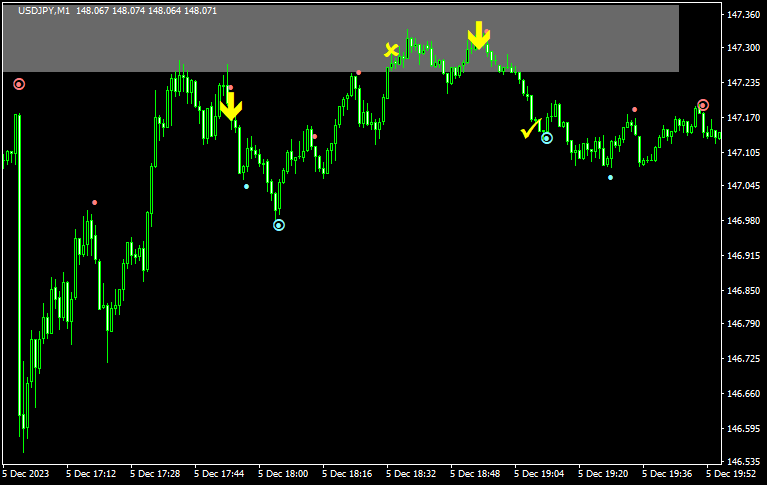Click red dot at gray zone's bottom edge
This screenshot has height=485, width=767.
(358, 72)
